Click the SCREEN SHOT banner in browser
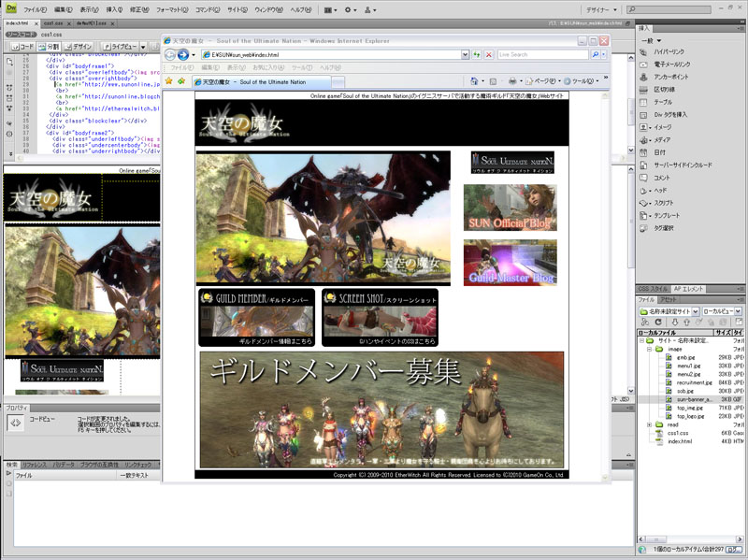Image resolution: width=748 pixels, height=560 pixels. [x=381, y=318]
